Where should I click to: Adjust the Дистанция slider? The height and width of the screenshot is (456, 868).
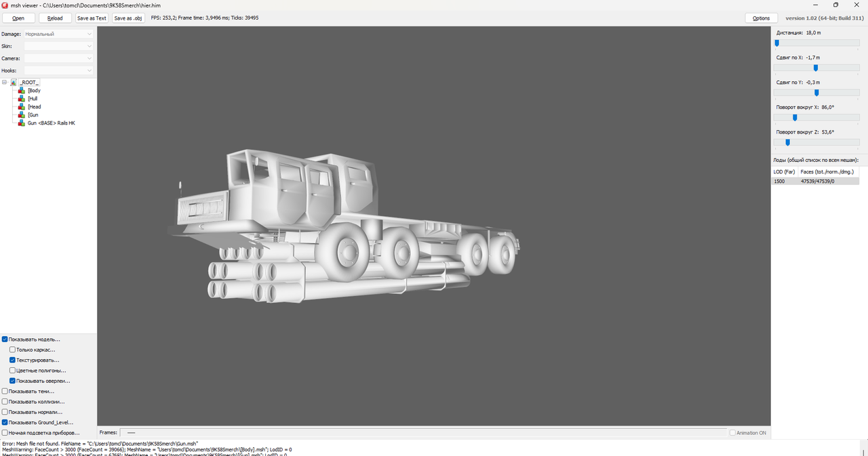pyautogui.click(x=816, y=43)
